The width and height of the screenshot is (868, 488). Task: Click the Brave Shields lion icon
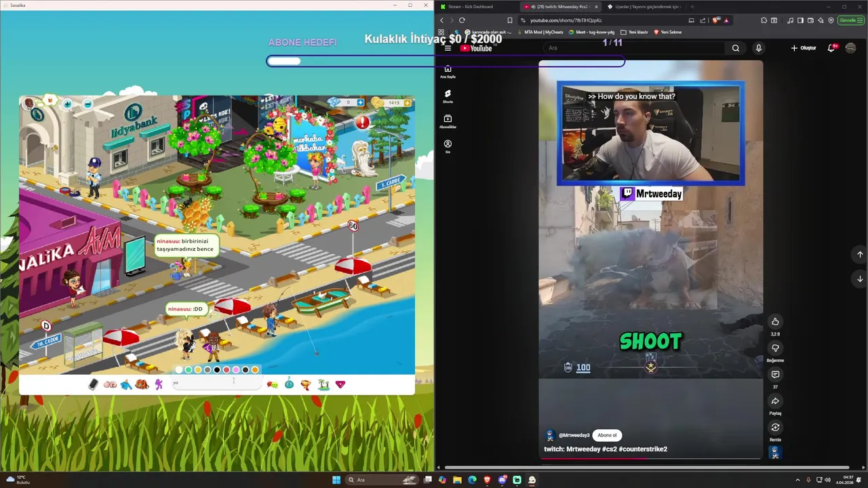(715, 20)
